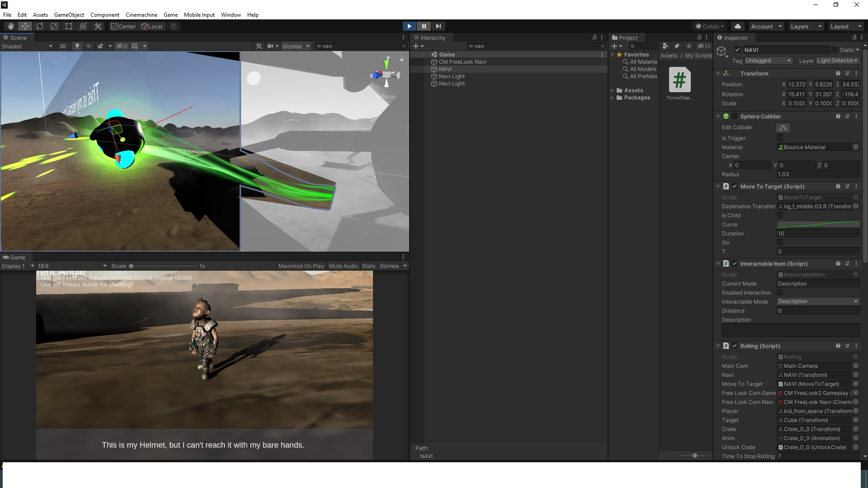
Task: Open Interactable Mode dropdown in Inspector
Action: (817, 301)
